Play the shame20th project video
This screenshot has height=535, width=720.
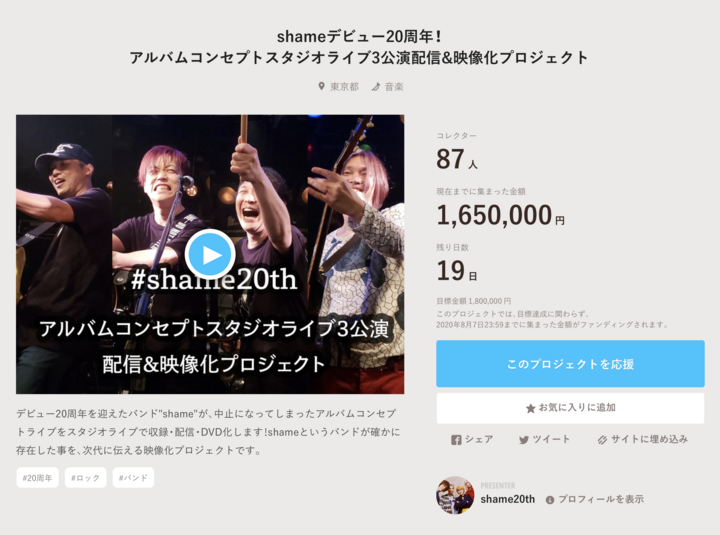pos(210,254)
